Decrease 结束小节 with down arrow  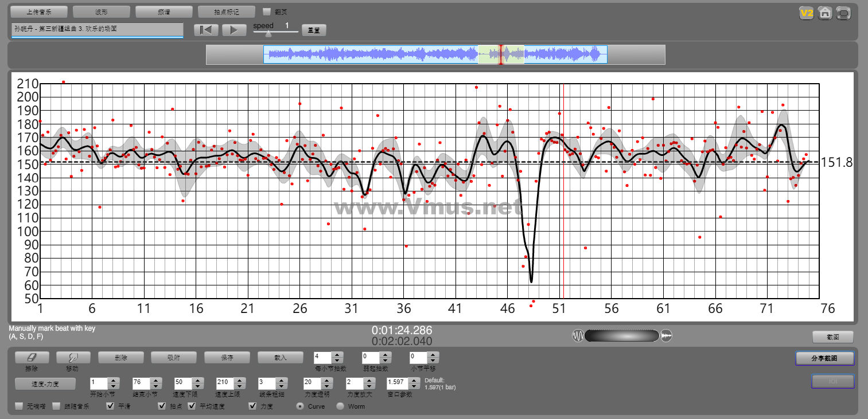pyautogui.click(x=155, y=386)
